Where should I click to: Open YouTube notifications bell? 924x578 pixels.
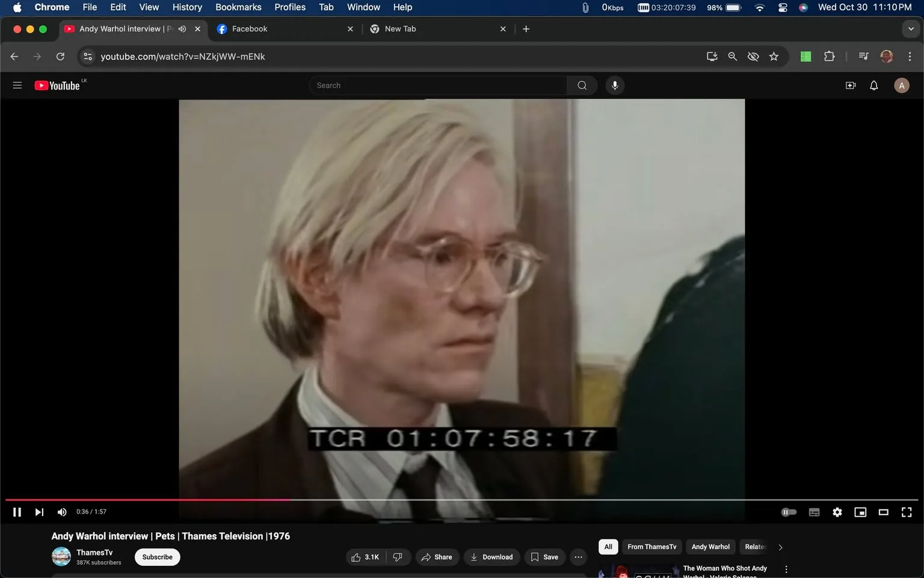[x=873, y=85]
